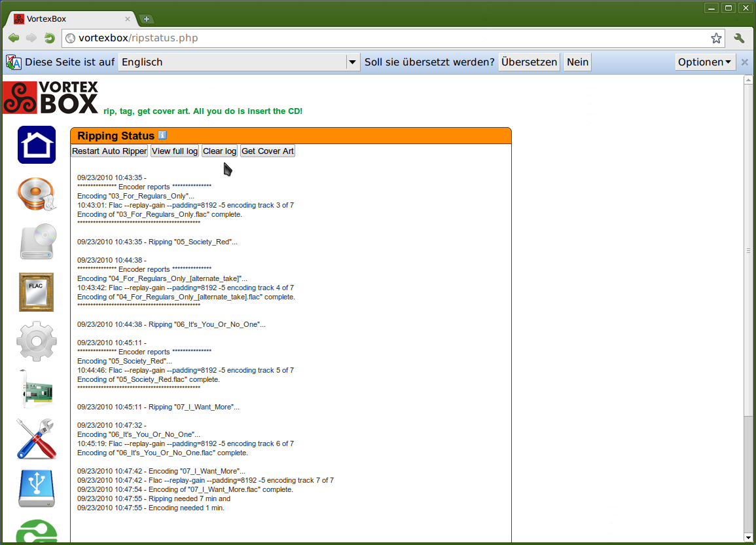The height and width of the screenshot is (545, 756).
Task: Click the Clear log button
Action: pyautogui.click(x=219, y=151)
